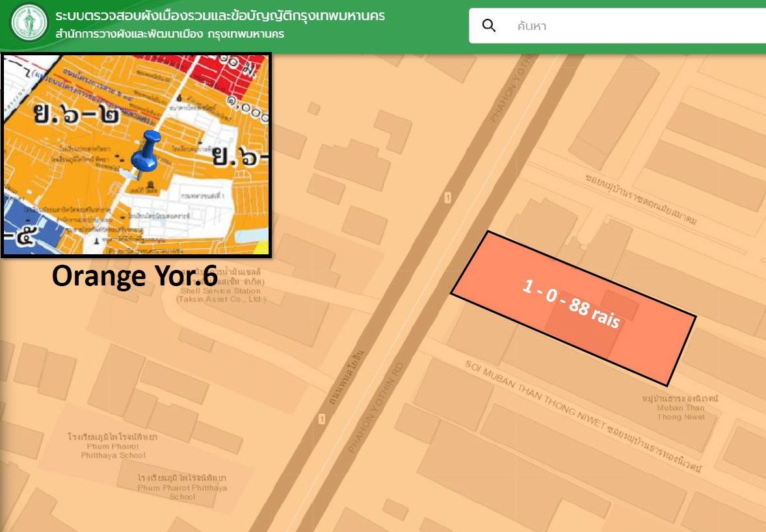Click the ซอยหมู่บ้านราชตฤณมัยสมาคม street label
Screen dimensions: 766x532
pyautogui.click(x=641, y=198)
